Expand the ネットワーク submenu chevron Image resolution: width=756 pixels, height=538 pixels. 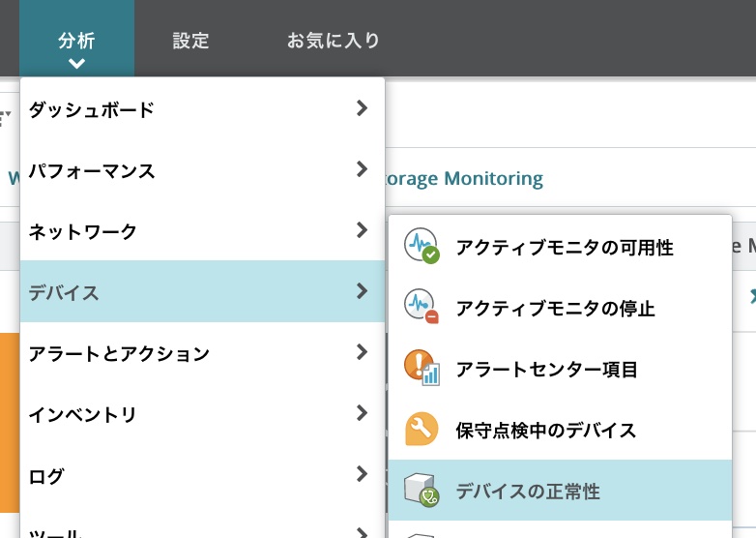362,230
